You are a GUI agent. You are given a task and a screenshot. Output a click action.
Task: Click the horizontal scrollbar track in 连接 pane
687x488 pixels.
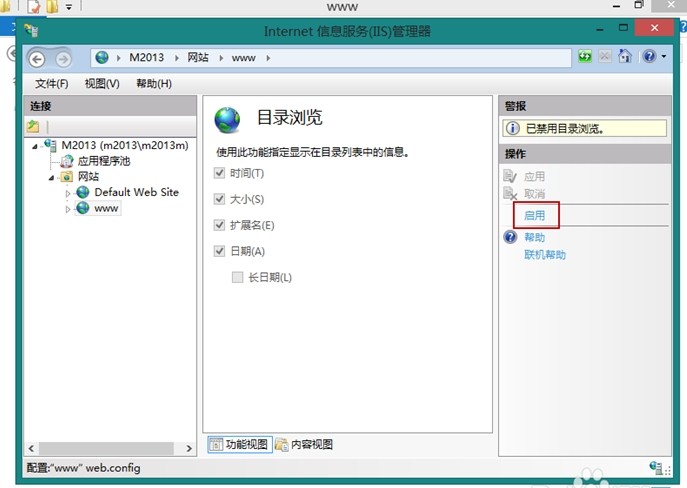106,449
